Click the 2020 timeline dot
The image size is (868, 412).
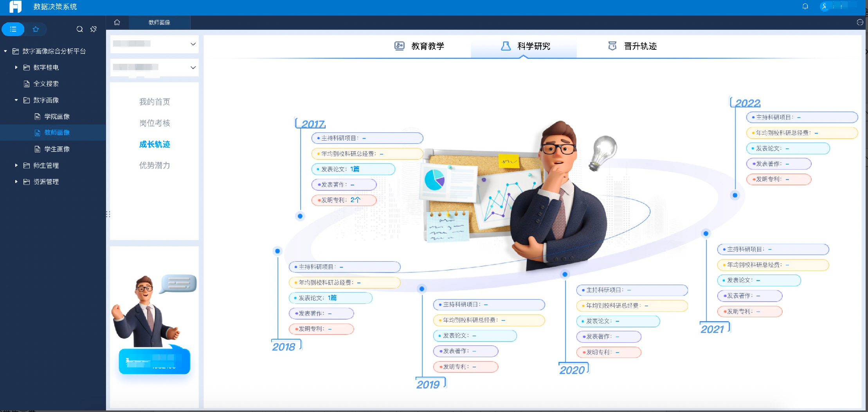pyautogui.click(x=565, y=274)
